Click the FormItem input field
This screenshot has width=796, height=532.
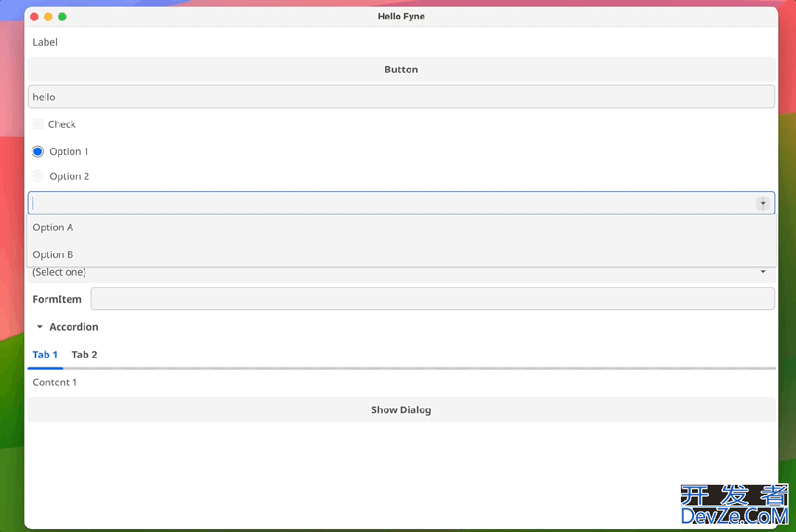(432, 299)
